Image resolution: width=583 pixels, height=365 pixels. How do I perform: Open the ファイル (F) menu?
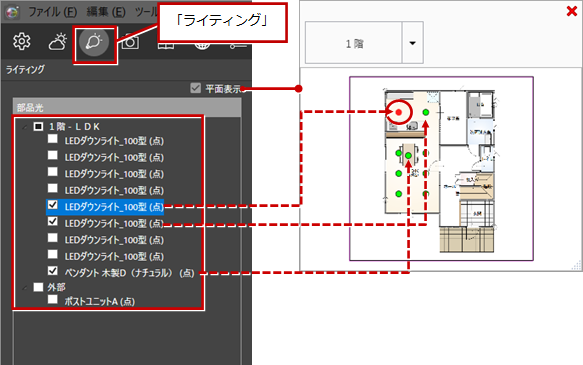[52, 12]
